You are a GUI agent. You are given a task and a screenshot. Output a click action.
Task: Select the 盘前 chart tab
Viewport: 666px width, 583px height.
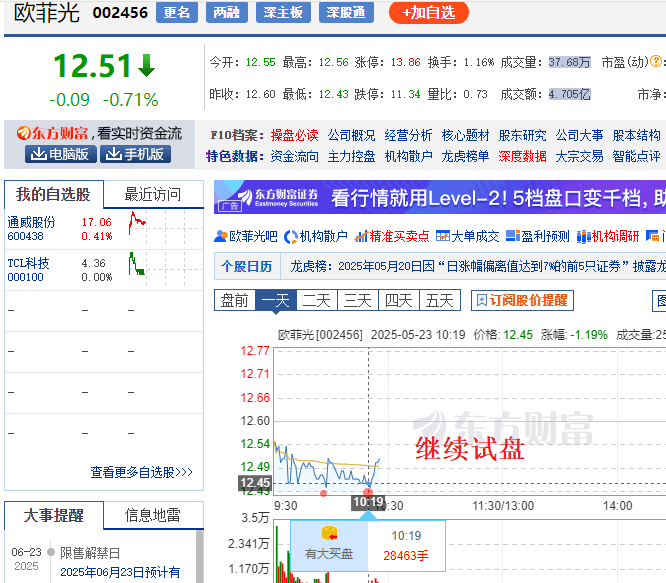[x=234, y=300]
